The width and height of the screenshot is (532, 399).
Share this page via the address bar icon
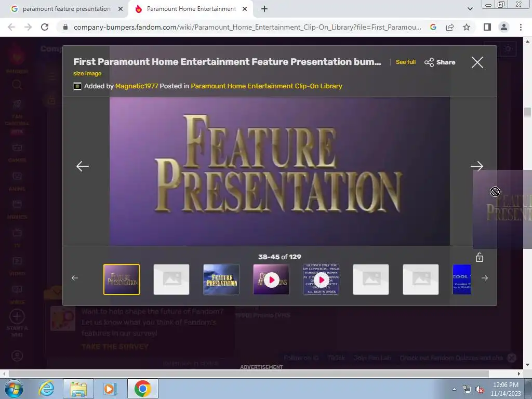(450, 27)
